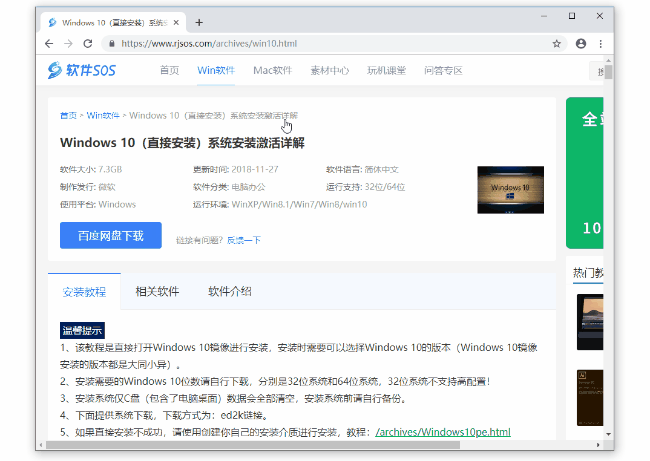Click the 首页 breadcrumb link
This screenshot has width=650, height=461.
tap(68, 115)
